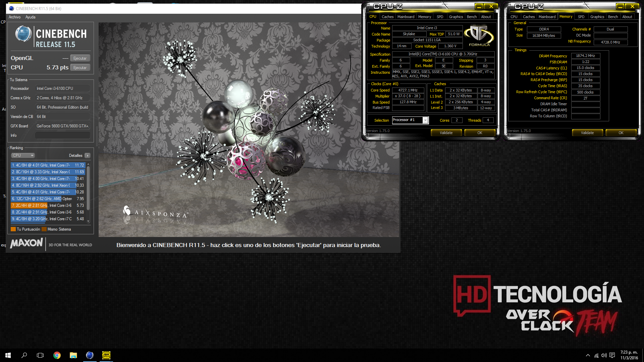The width and height of the screenshot is (644, 362).
Task: Open SPD tab in right CPU-Z
Action: tap(581, 17)
